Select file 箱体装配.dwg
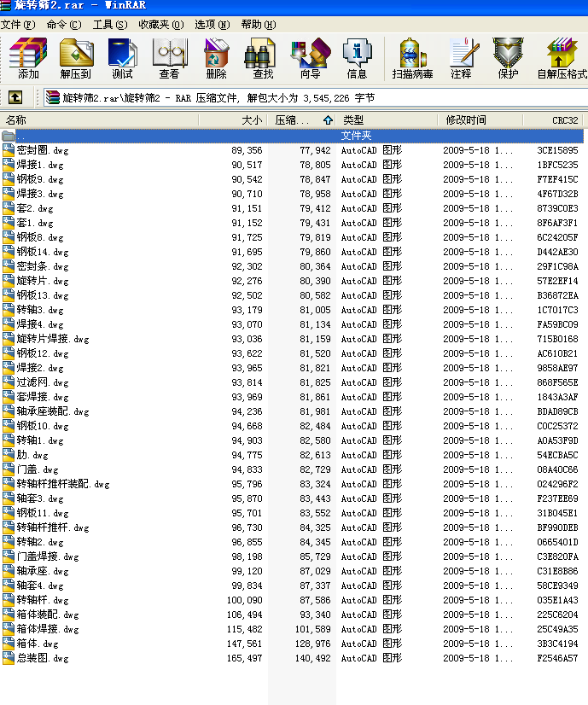 click(48, 615)
